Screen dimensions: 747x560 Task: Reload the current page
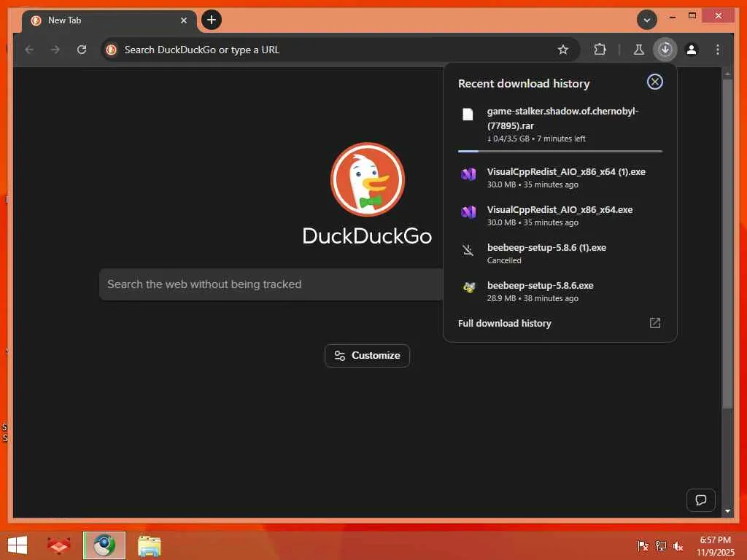[x=82, y=50]
